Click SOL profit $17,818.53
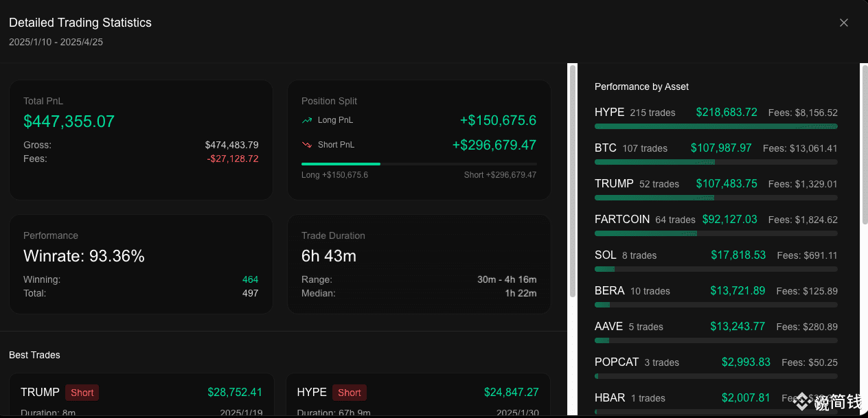 [x=738, y=255]
